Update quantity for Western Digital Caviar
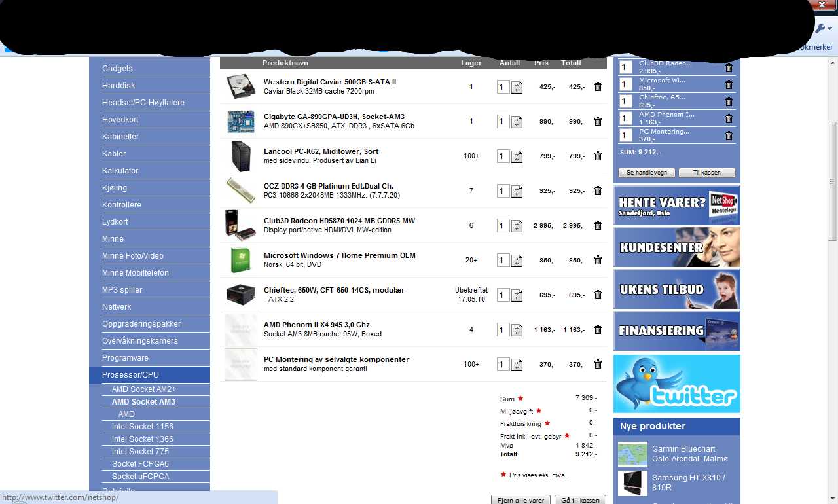The image size is (838, 504). [517, 87]
